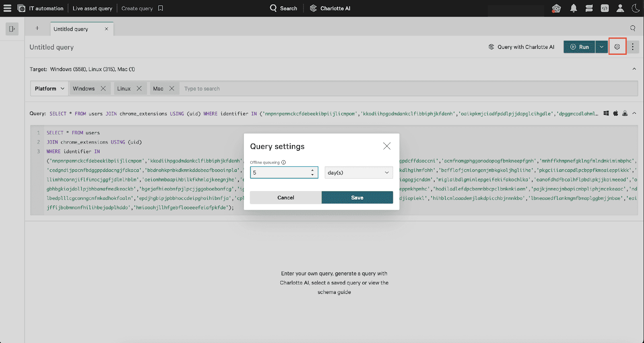Screen dimensions: 644x343
Task: Open the vertical three-dot more options menu
Action: (632, 47)
